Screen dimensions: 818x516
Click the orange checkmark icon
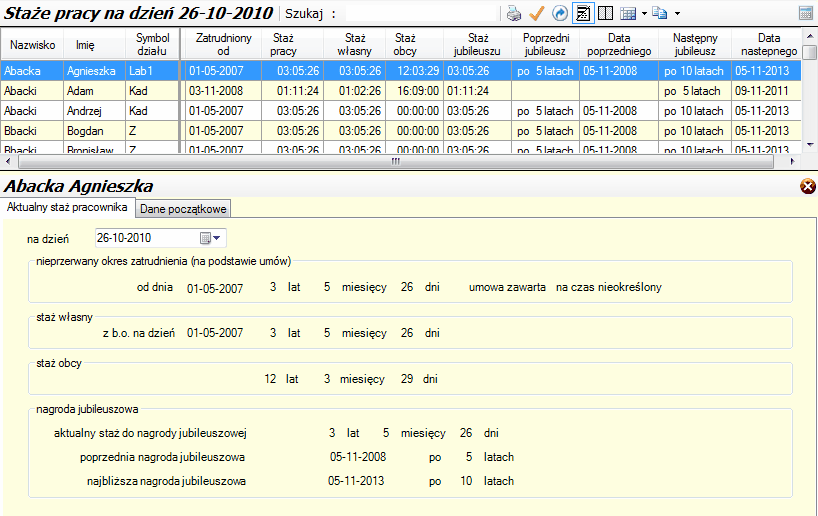(536, 13)
